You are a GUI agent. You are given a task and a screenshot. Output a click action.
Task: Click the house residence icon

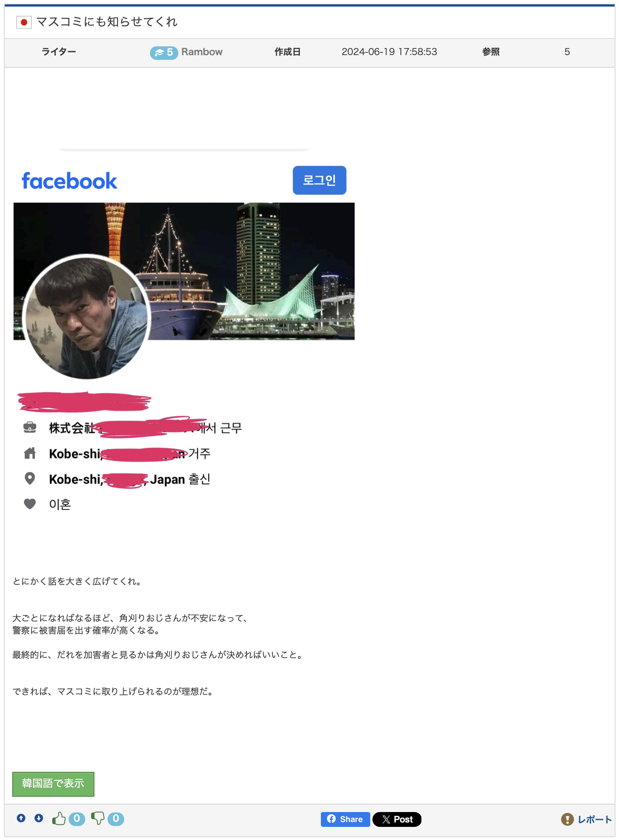(x=30, y=453)
